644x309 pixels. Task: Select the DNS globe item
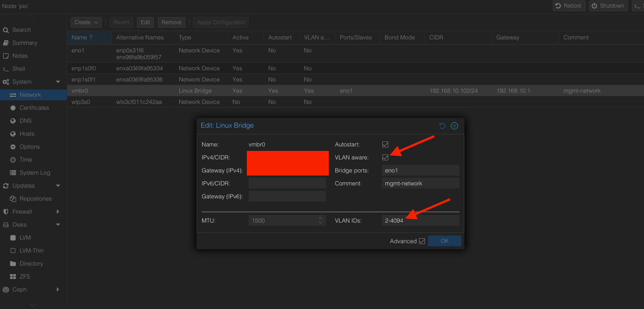(x=25, y=121)
